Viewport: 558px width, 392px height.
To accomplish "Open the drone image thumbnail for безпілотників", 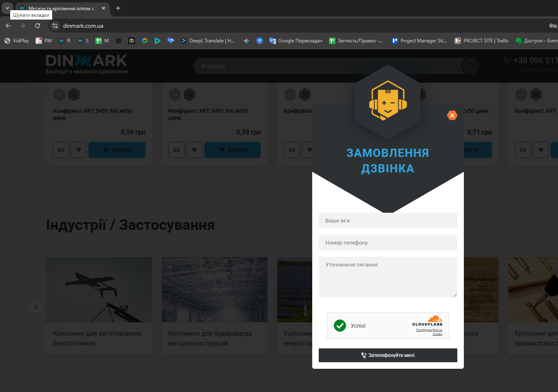I will coord(99,290).
